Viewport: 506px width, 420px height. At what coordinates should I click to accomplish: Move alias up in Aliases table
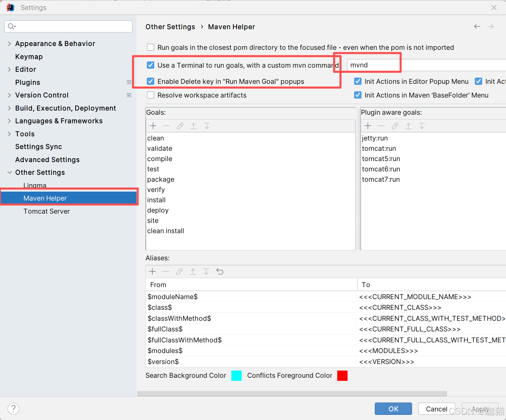click(x=193, y=272)
